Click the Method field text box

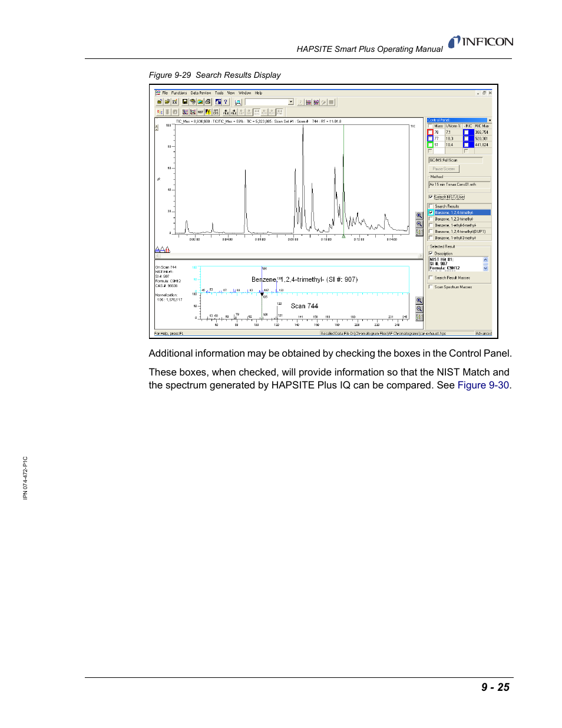click(459, 185)
